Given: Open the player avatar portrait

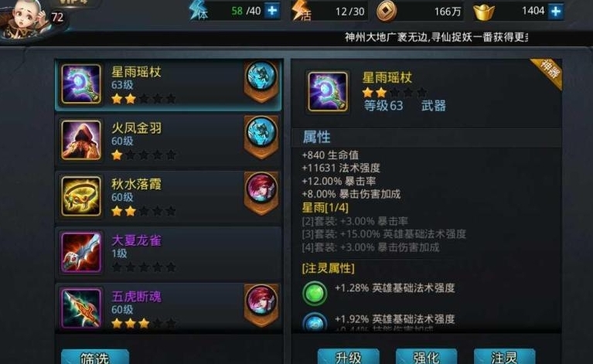Looking at the screenshot, I should click(26, 19).
